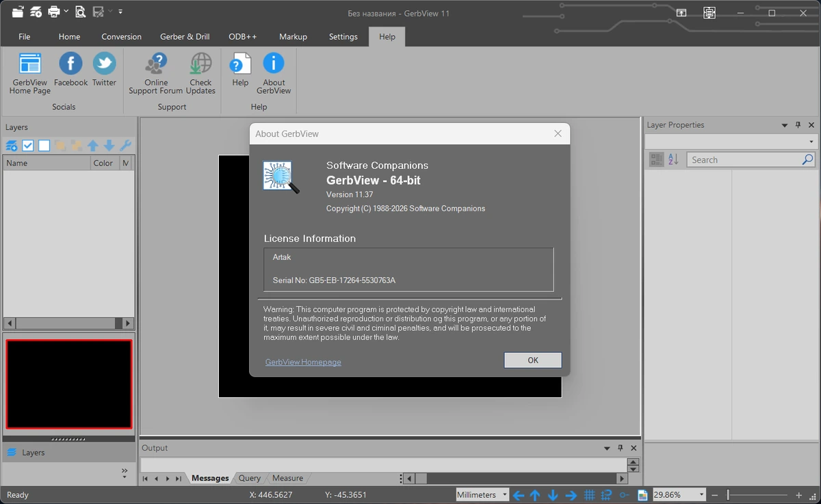The height and width of the screenshot is (504, 821).
Task: Open print preview magnifier icon
Action: pyautogui.click(x=81, y=12)
